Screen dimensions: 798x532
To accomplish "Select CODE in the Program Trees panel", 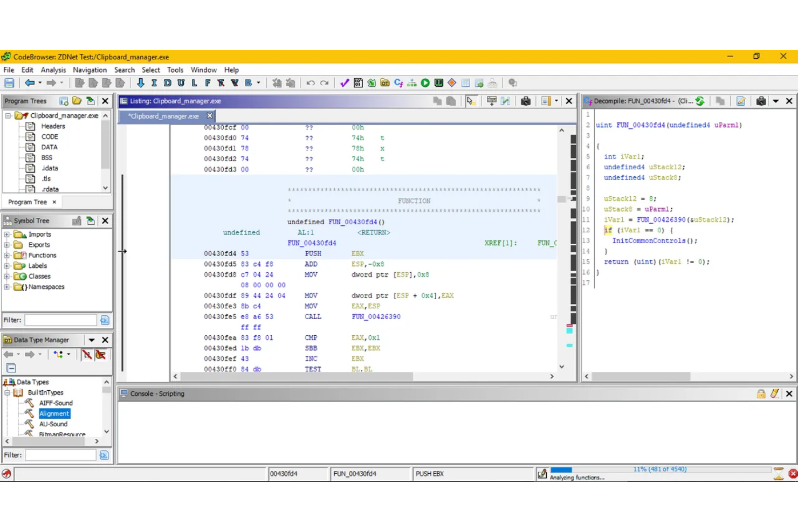I will click(x=49, y=136).
